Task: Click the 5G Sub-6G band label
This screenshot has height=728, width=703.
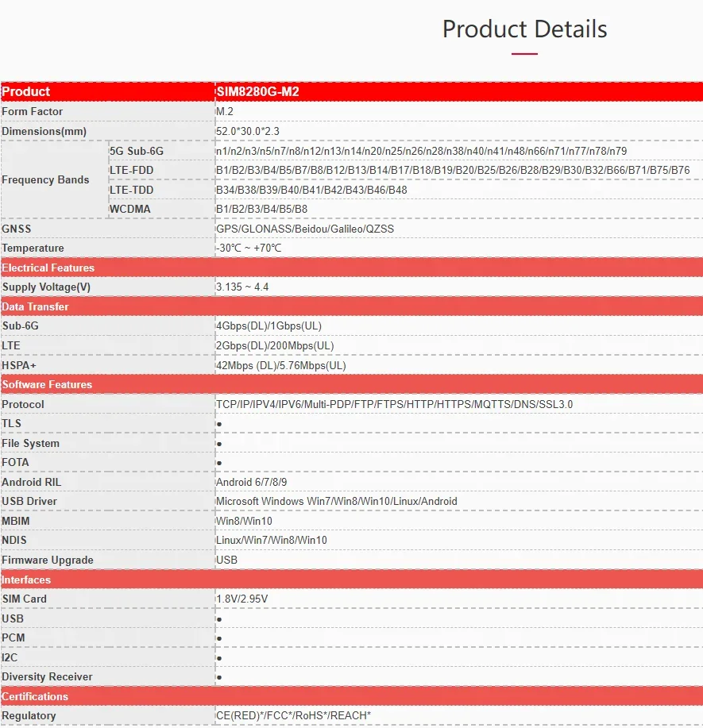Action: coord(137,152)
